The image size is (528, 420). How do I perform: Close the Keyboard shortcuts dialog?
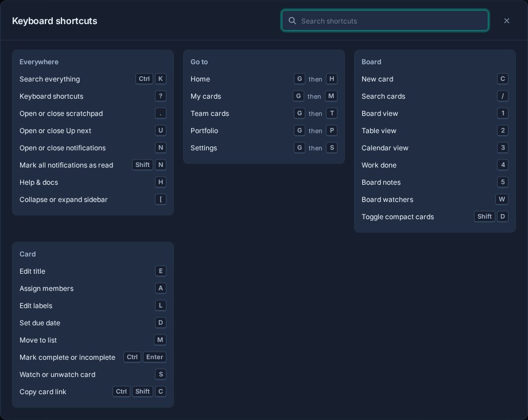coord(506,21)
